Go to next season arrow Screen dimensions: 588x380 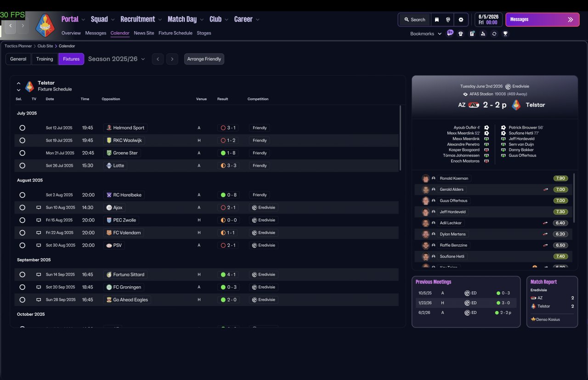pyautogui.click(x=172, y=59)
